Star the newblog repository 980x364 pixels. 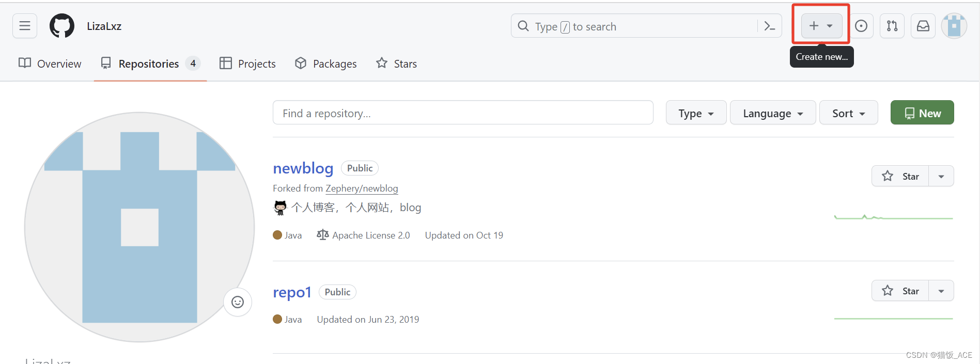[900, 176]
